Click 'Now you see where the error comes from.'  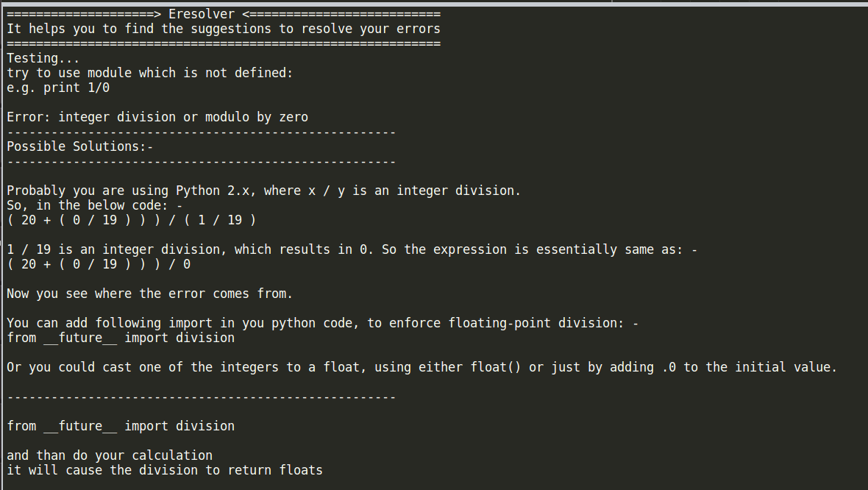click(149, 294)
